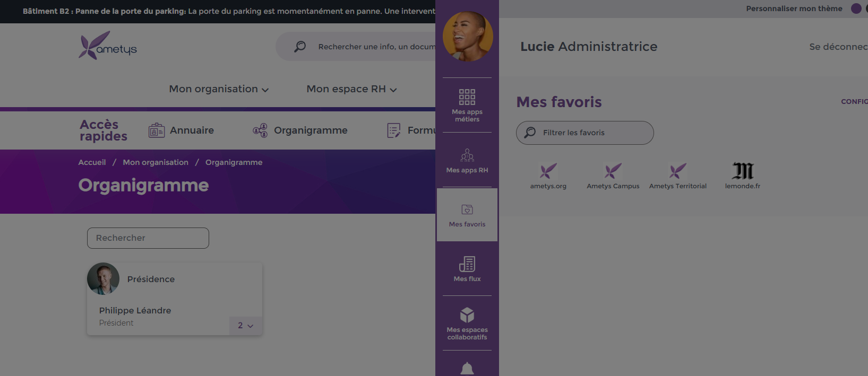Pick the purple theme color swatch
Screen dimensions: 868x376
click(856, 8)
